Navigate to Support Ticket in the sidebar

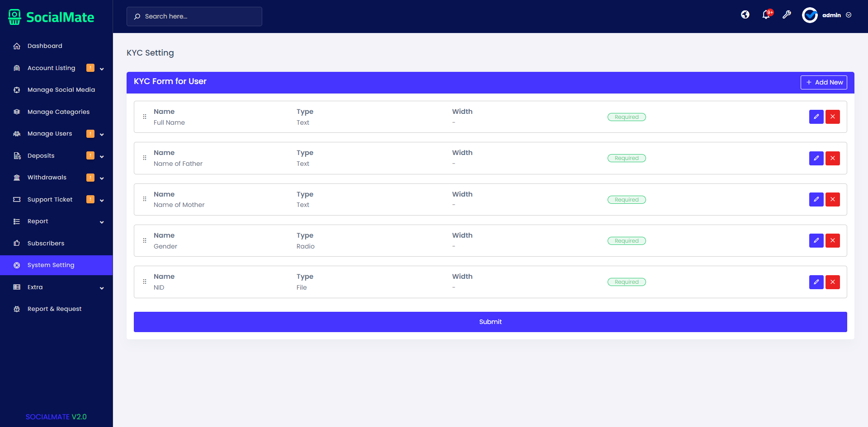[50, 199]
